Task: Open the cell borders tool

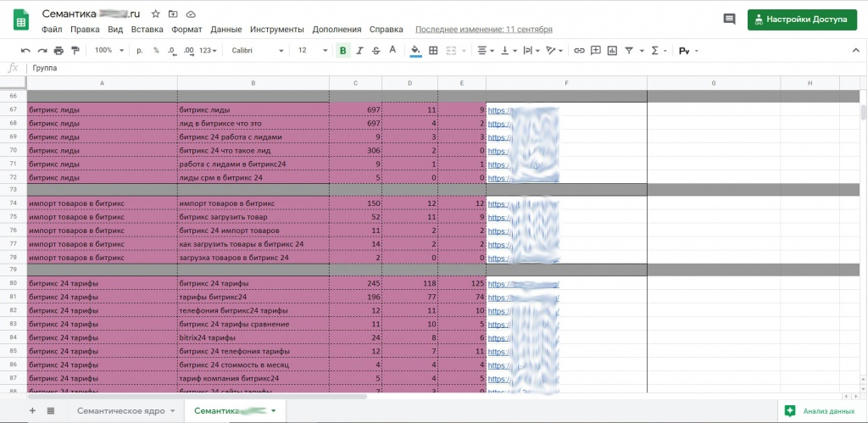Action: 433,51
